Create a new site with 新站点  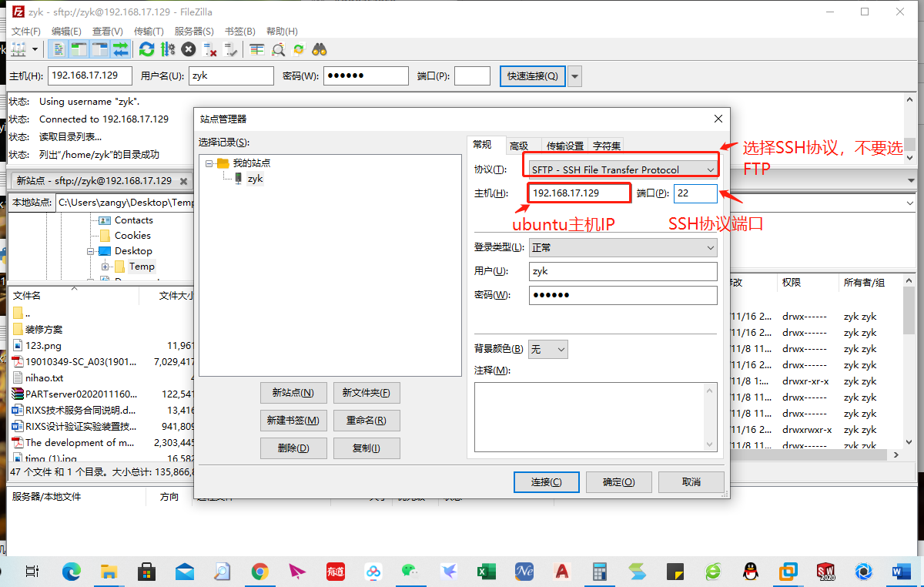tap(293, 392)
